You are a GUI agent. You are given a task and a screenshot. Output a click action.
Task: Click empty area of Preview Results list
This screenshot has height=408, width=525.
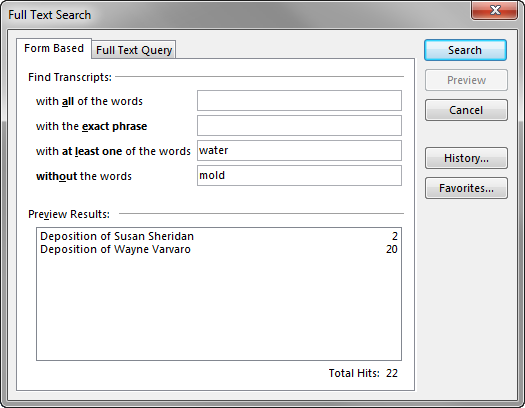[x=219, y=308]
